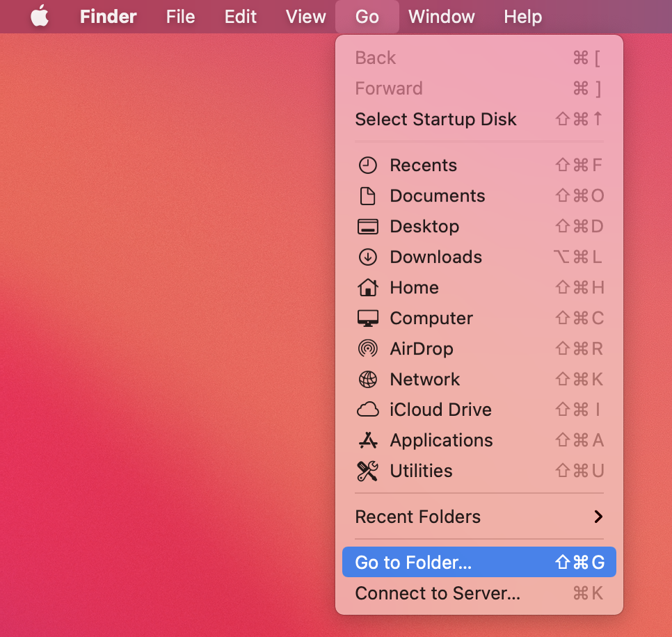Click the Computer monitor icon
Screen dimensions: 672x637
point(368,318)
